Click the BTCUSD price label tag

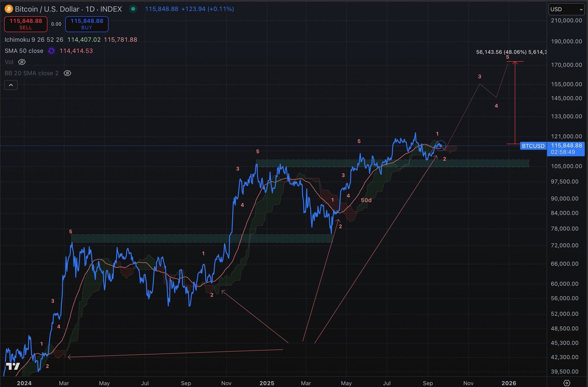point(533,146)
